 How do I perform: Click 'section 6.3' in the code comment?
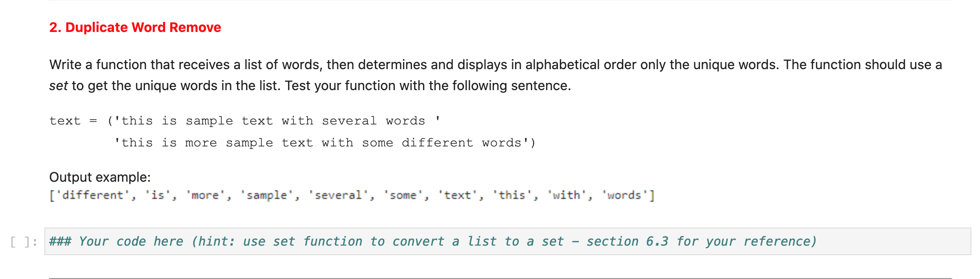pos(627,241)
